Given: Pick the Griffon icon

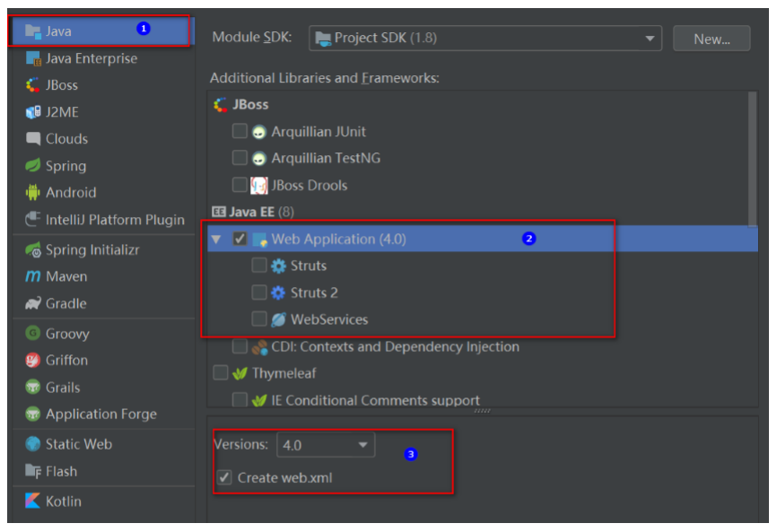Looking at the screenshot, I should pos(33,360).
